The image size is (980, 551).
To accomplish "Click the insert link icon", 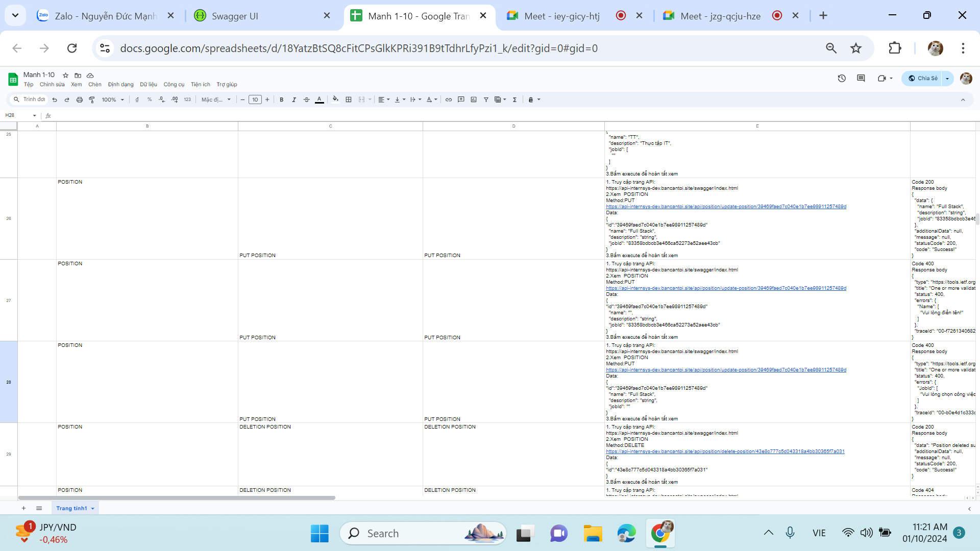I will coord(448,99).
